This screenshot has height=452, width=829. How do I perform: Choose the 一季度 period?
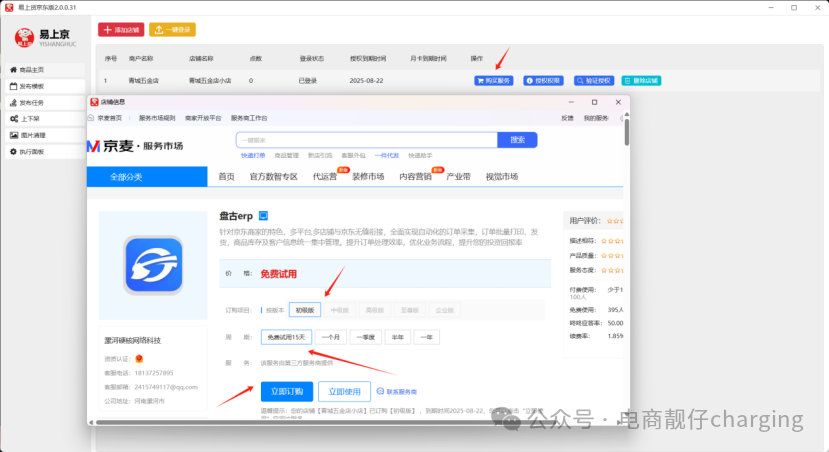pos(366,337)
